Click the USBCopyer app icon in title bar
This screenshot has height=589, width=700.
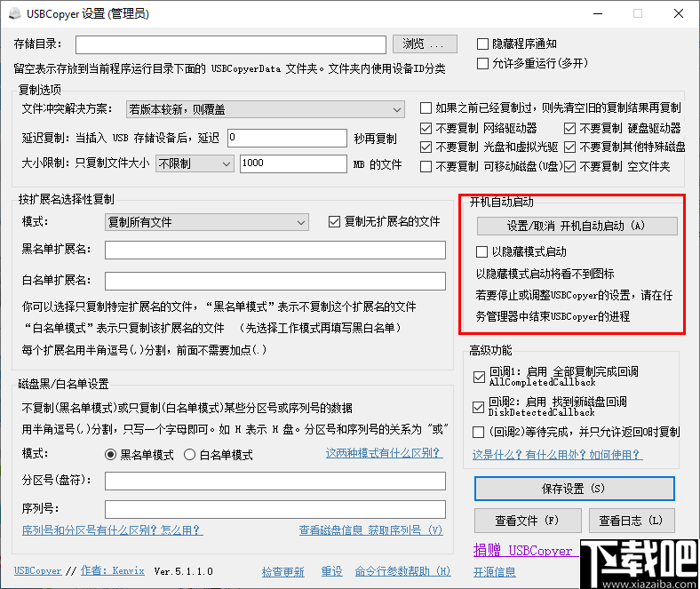(x=15, y=13)
